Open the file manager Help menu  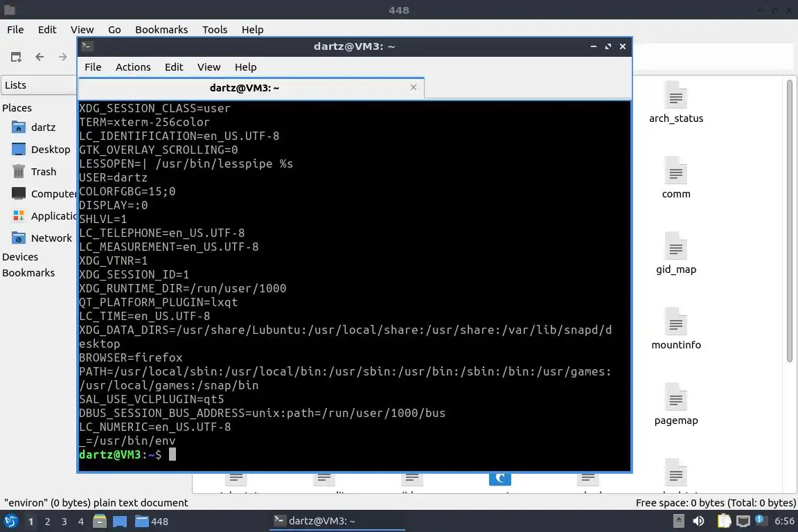click(252, 30)
